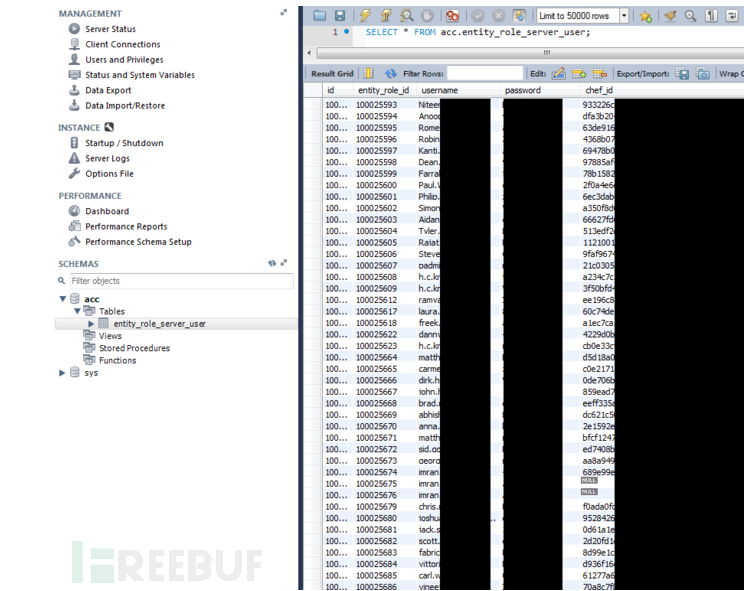Open Performance Reports
This screenshot has height=591, width=744.
[126, 227]
